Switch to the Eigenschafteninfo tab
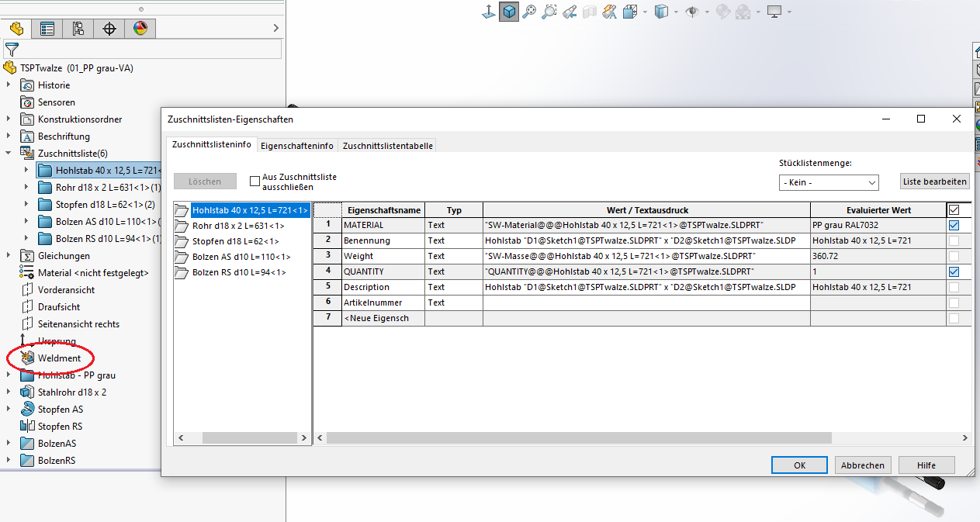Image resolution: width=980 pixels, height=522 pixels. (x=297, y=146)
